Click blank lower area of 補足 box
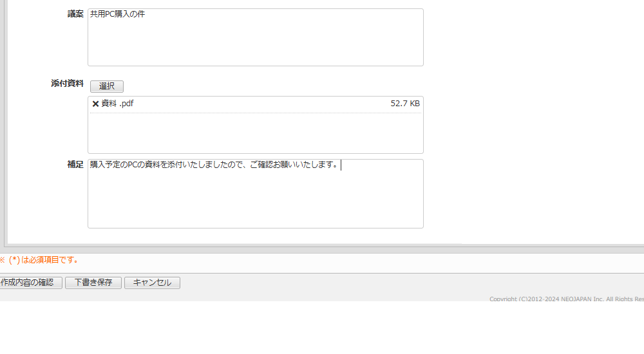Image resolution: width=644 pixels, height=354 pixels. (256, 201)
